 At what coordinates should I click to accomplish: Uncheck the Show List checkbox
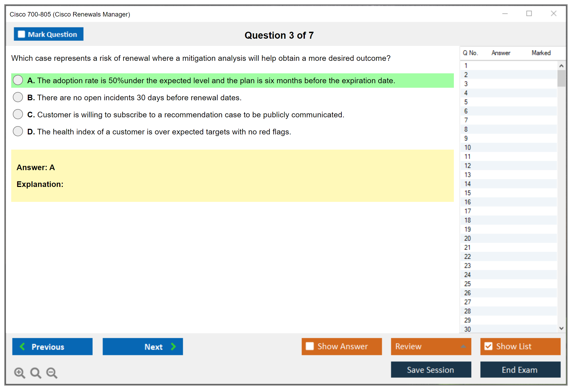[488, 346]
